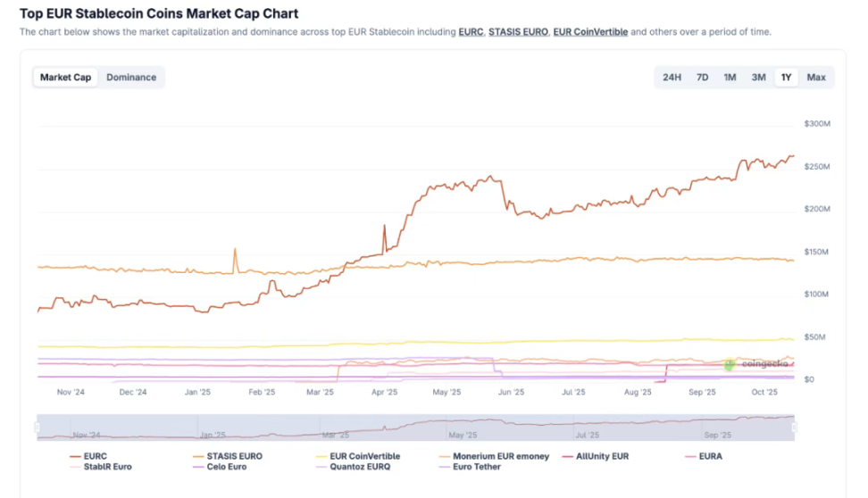Toggle EUR CoinVertible legend entry

point(364,456)
